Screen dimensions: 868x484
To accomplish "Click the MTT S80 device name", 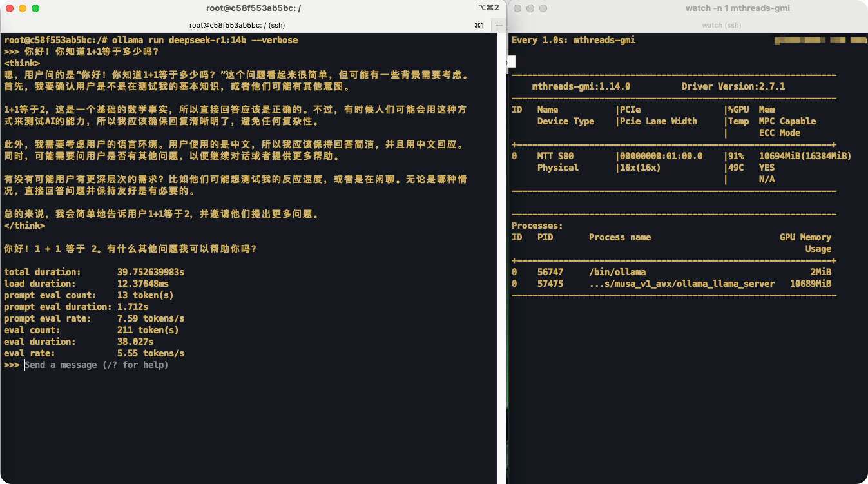I will click(555, 156).
